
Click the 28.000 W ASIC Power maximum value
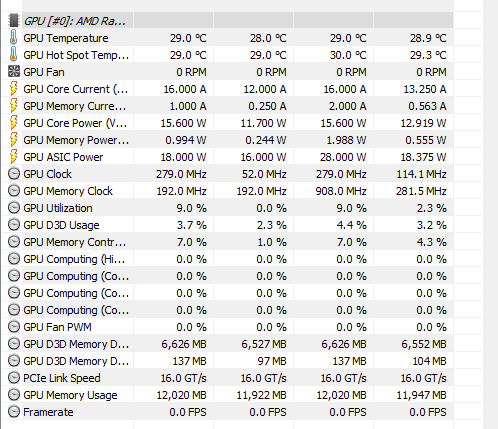[x=343, y=157]
